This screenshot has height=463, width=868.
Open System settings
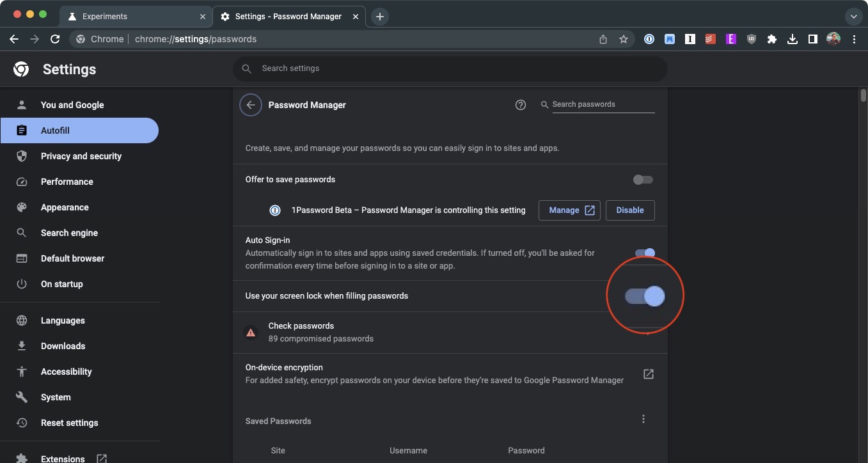[x=56, y=397]
